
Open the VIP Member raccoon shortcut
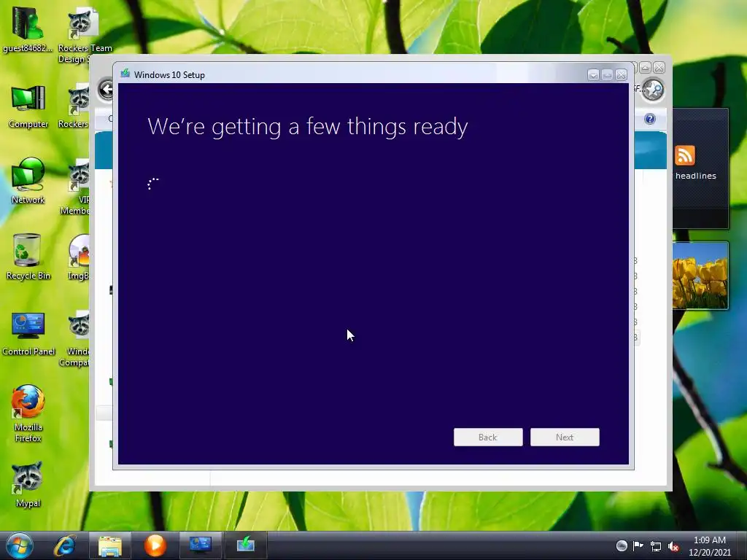(x=76, y=187)
